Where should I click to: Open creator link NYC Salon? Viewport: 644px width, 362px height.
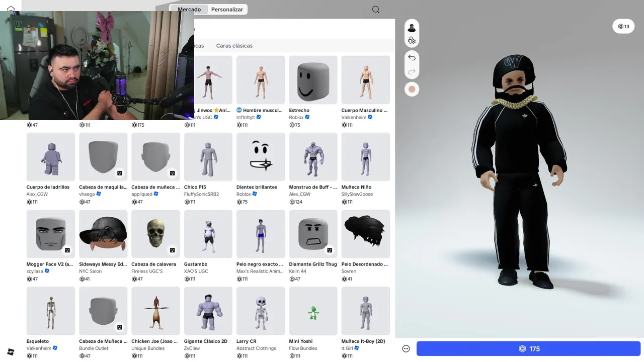pos(91,271)
